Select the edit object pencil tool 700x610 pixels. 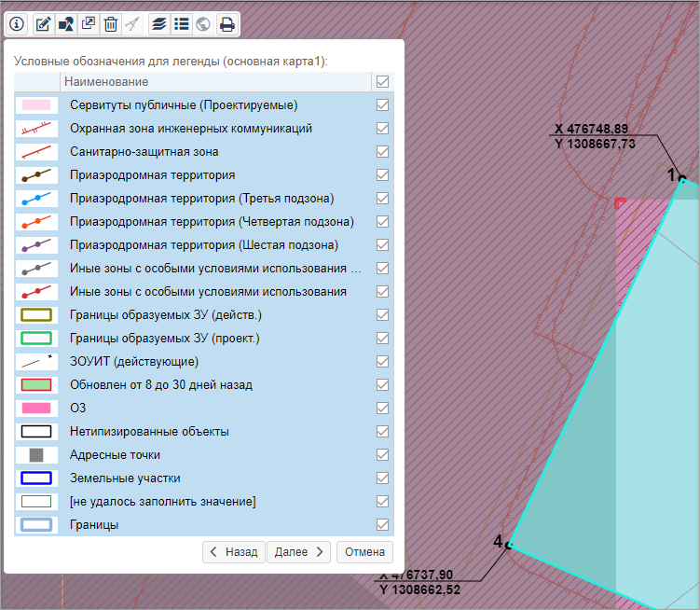point(43,23)
